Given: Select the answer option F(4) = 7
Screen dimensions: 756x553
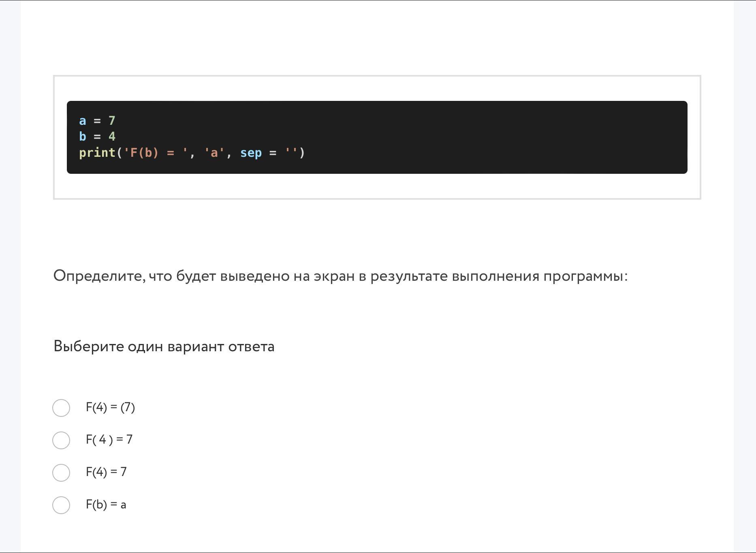Looking at the screenshot, I should tap(106, 472).
